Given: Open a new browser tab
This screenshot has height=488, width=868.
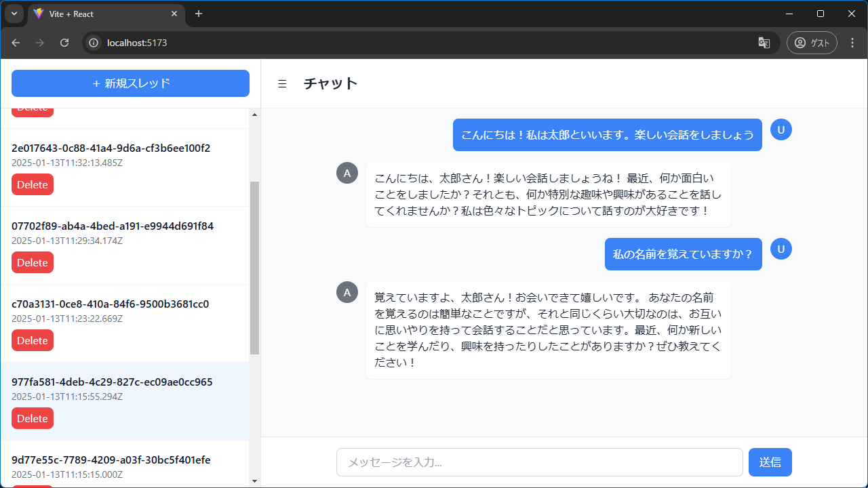Looking at the screenshot, I should (199, 14).
